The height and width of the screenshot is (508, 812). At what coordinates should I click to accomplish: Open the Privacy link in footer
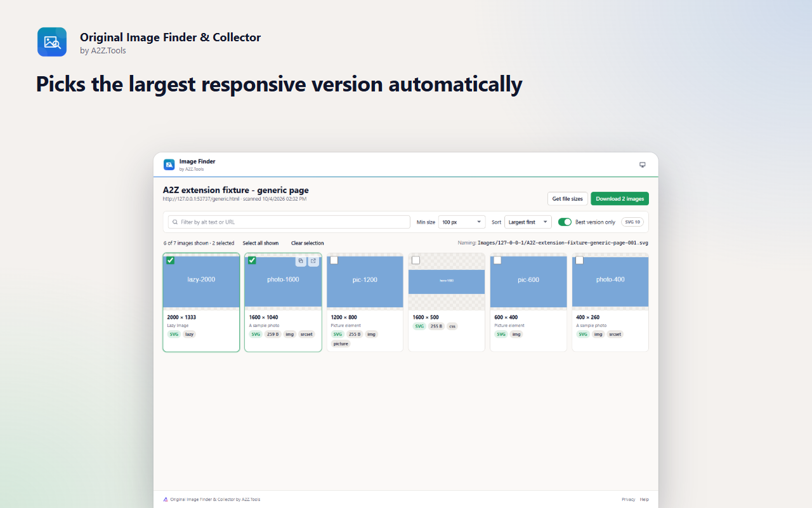click(x=628, y=499)
